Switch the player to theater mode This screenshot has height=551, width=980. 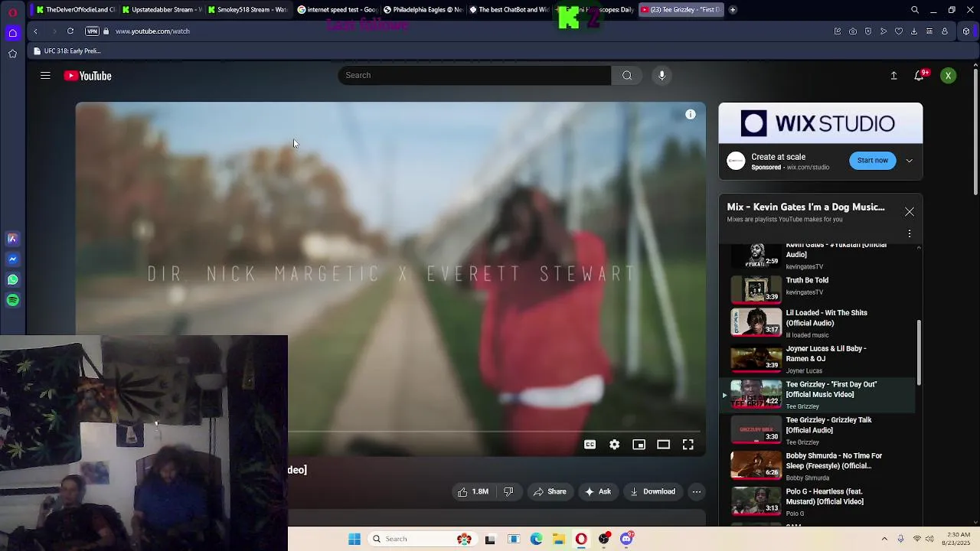(x=664, y=445)
